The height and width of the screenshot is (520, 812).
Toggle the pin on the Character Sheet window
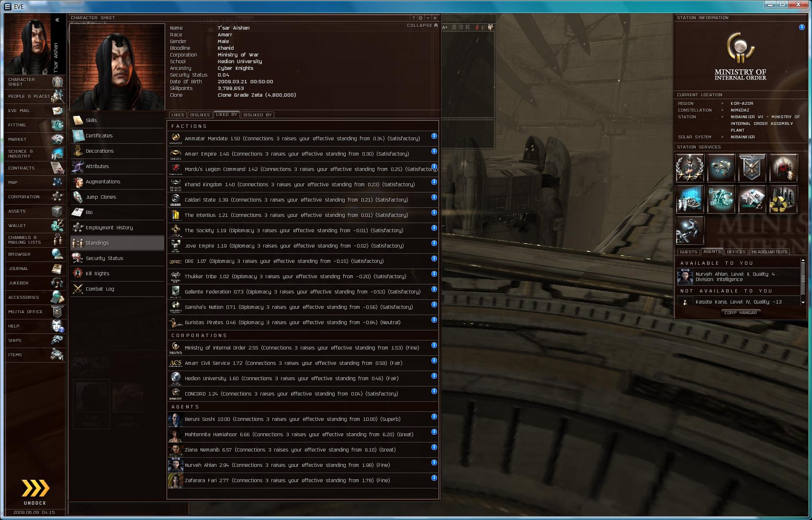420,18
